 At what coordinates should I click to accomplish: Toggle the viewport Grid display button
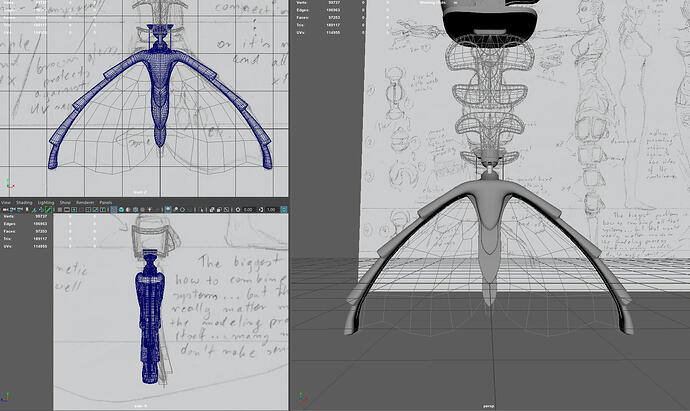click(60, 209)
